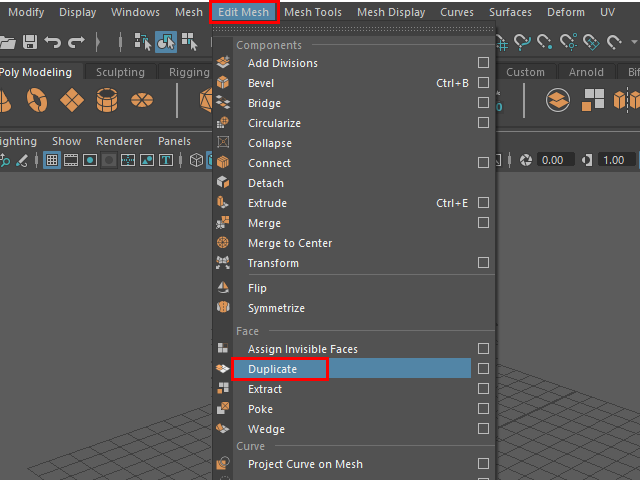This screenshot has height=480, width=640.
Task: Click the Select by object type icon
Action: pos(165,42)
